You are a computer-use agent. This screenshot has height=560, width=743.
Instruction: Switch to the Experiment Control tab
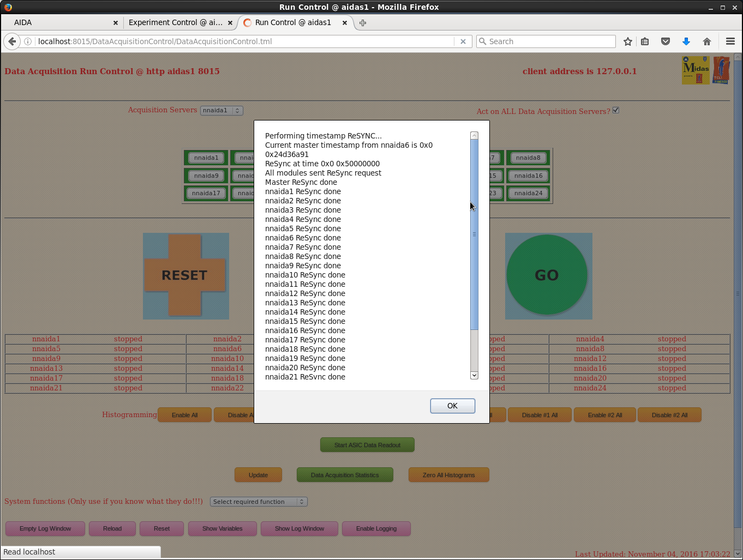click(176, 22)
